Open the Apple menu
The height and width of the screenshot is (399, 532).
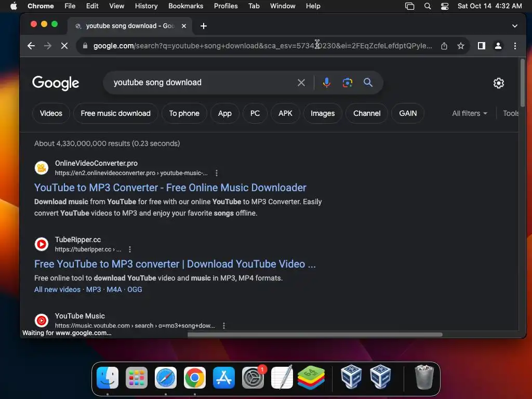(14, 6)
